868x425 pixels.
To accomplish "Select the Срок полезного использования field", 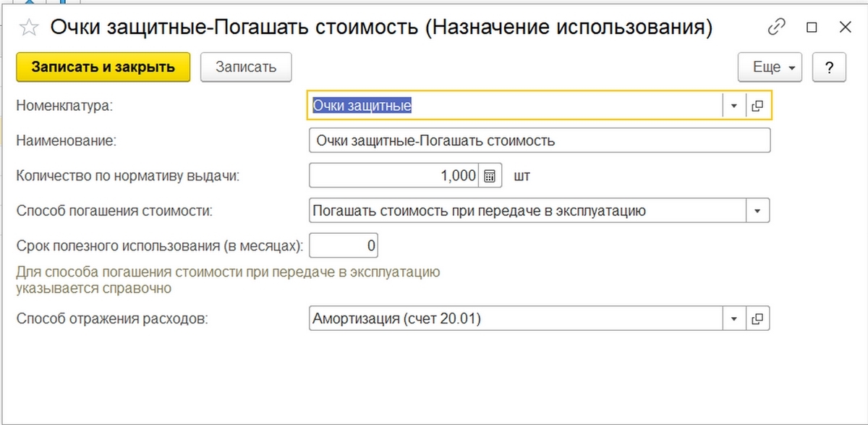I will pos(344,246).
